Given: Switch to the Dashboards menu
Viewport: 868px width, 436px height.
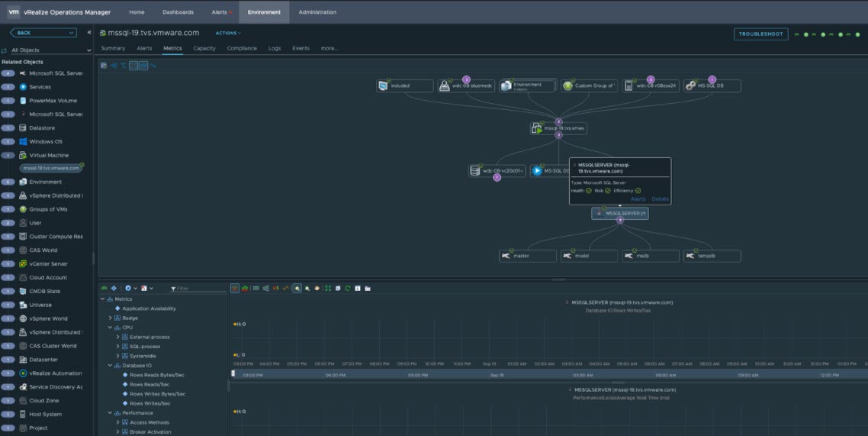Looking at the screenshot, I should coord(178,12).
